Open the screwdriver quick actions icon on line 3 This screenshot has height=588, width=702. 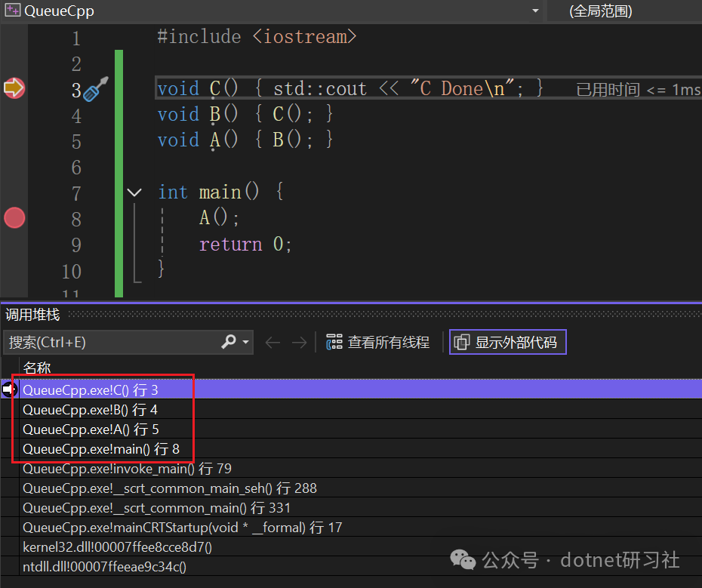[96, 89]
